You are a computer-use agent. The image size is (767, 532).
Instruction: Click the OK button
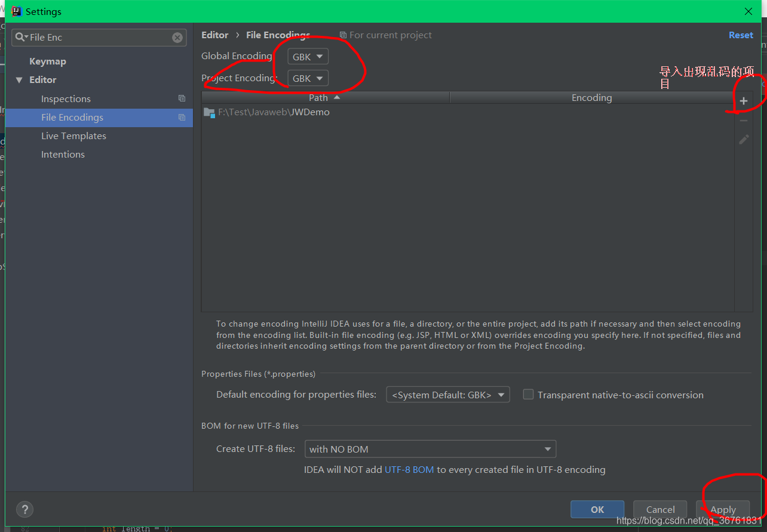pyautogui.click(x=597, y=509)
